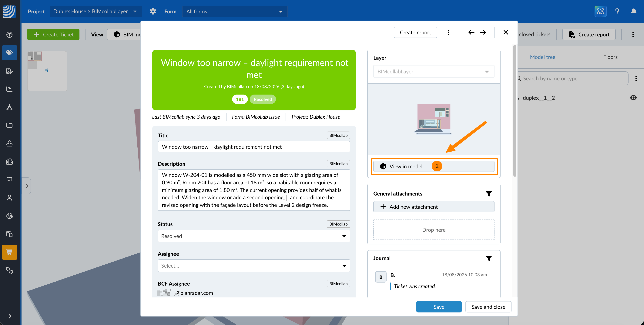This screenshot has height=325, width=644.
Task: Click the Create Ticket button
Action: (53, 35)
